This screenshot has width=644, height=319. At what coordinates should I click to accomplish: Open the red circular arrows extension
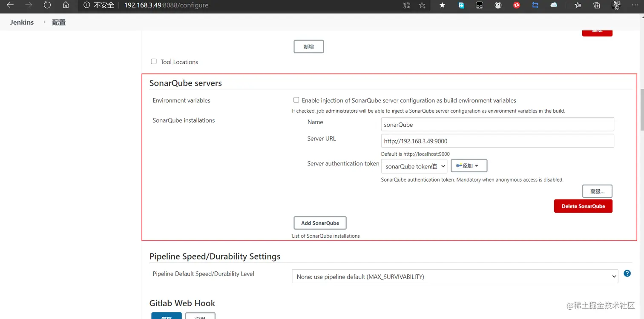517,5
